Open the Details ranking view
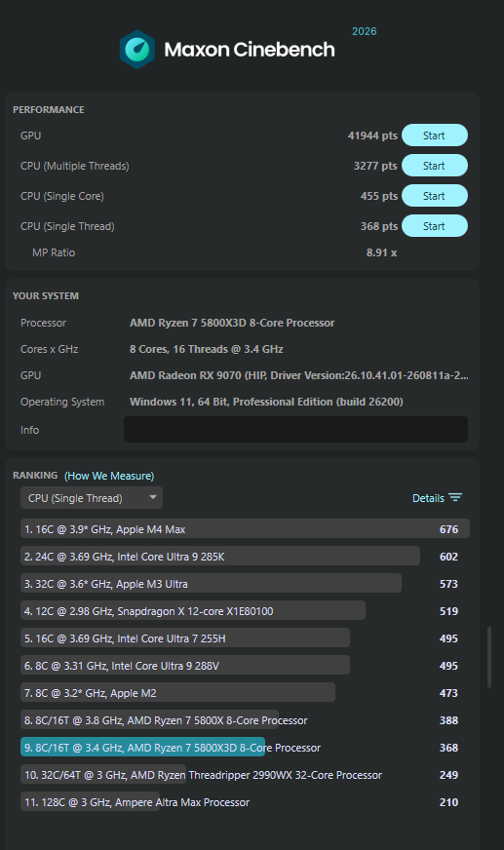The height and width of the screenshot is (850, 504). pos(437,498)
